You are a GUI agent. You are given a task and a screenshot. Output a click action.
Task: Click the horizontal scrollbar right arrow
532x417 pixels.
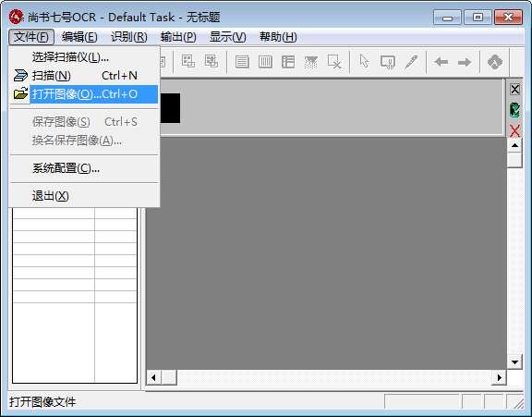(x=499, y=377)
